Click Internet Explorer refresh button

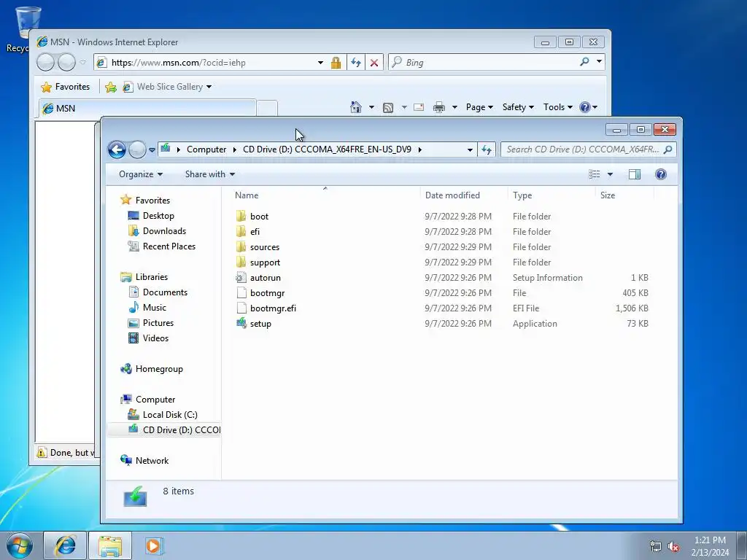(x=356, y=63)
